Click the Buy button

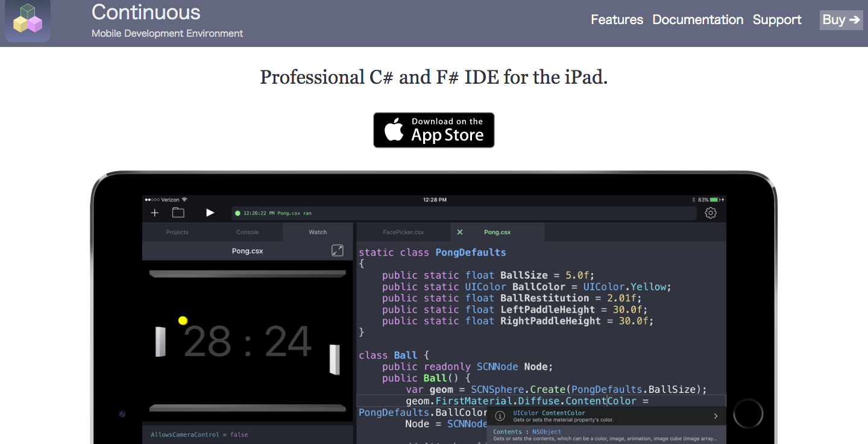coord(841,20)
